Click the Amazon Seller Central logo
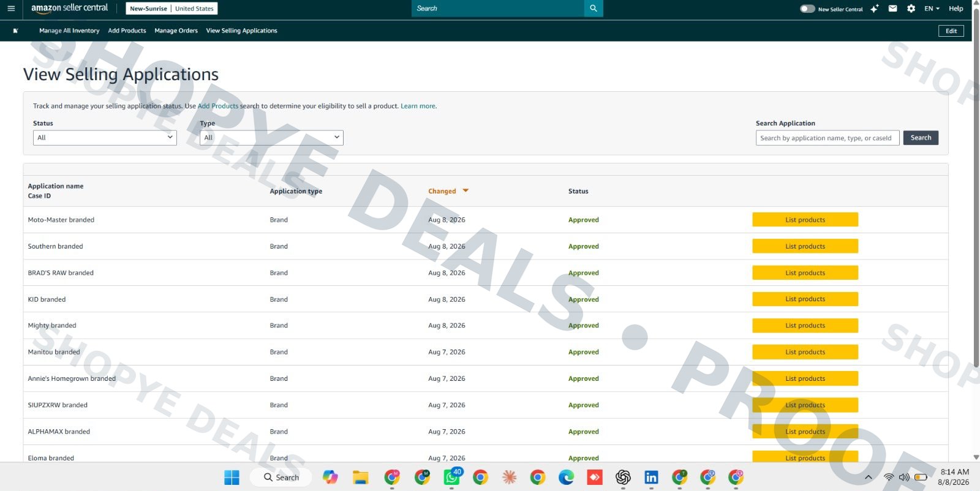This screenshot has height=491, width=980. point(69,8)
